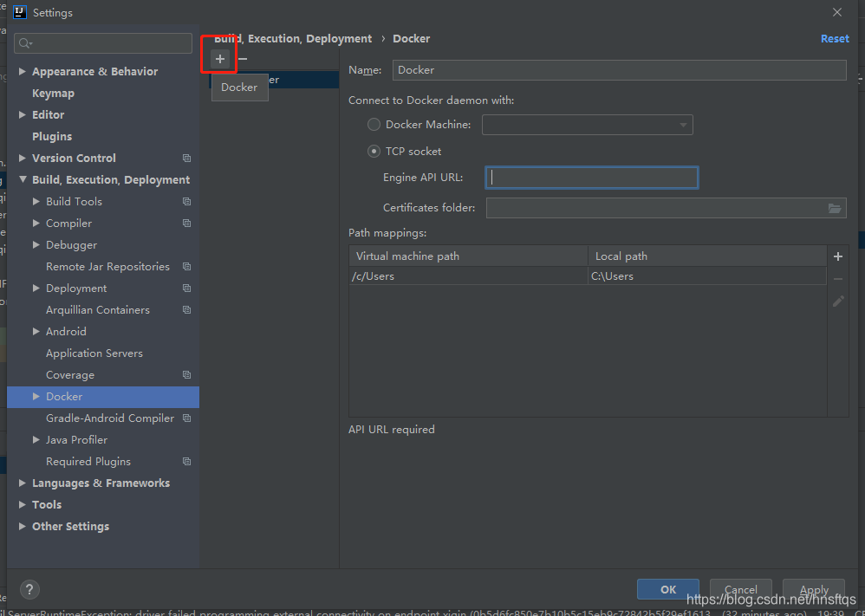The width and height of the screenshot is (865, 616).
Task: Choose Docker from the add popup
Action: pyautogui.click(x=240, y=88)
